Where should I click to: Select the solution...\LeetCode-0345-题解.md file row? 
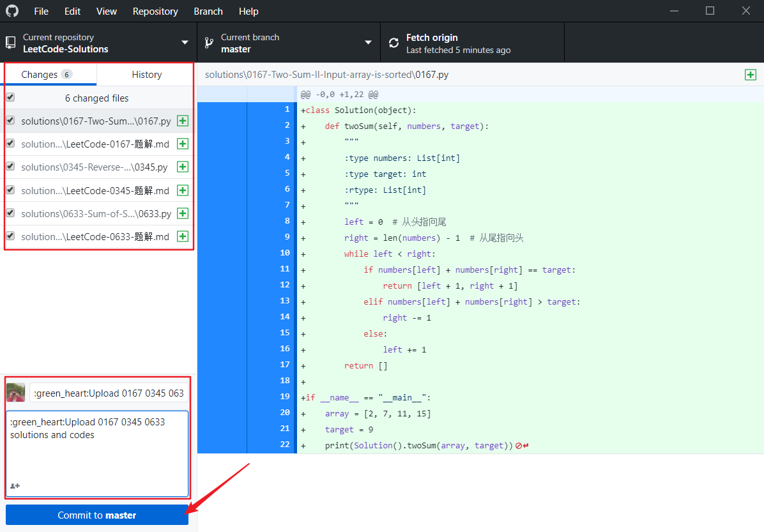tap(99, 190)
